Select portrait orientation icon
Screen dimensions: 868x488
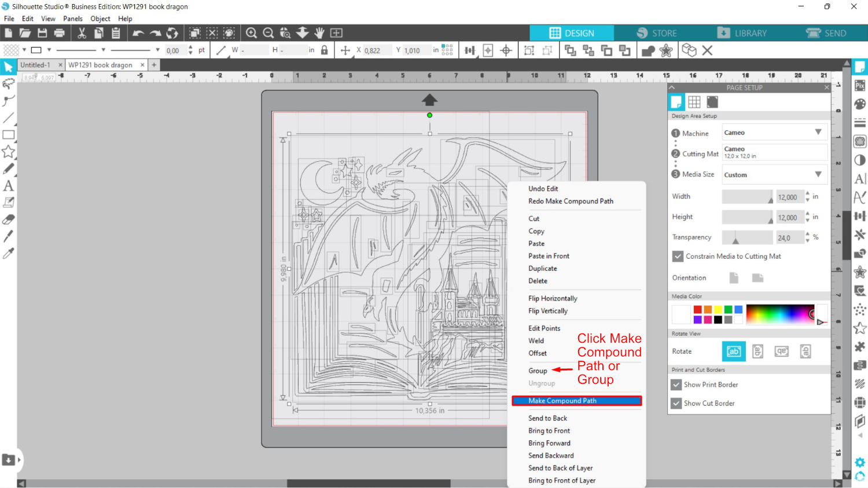(734, 278)
